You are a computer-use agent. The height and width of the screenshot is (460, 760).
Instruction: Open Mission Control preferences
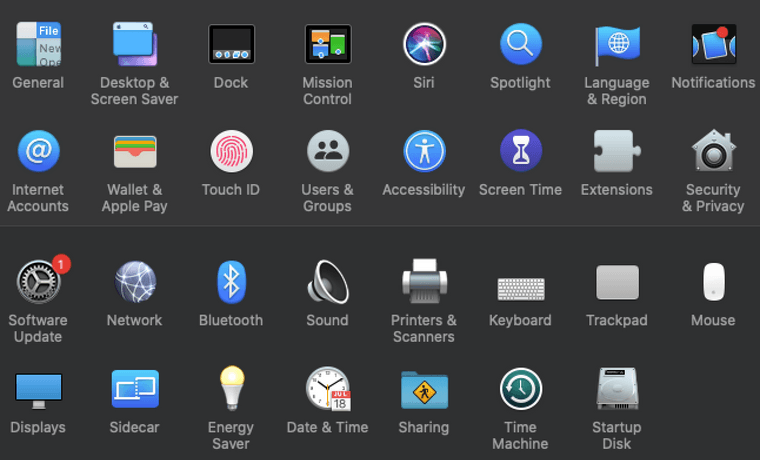[328, 44]
